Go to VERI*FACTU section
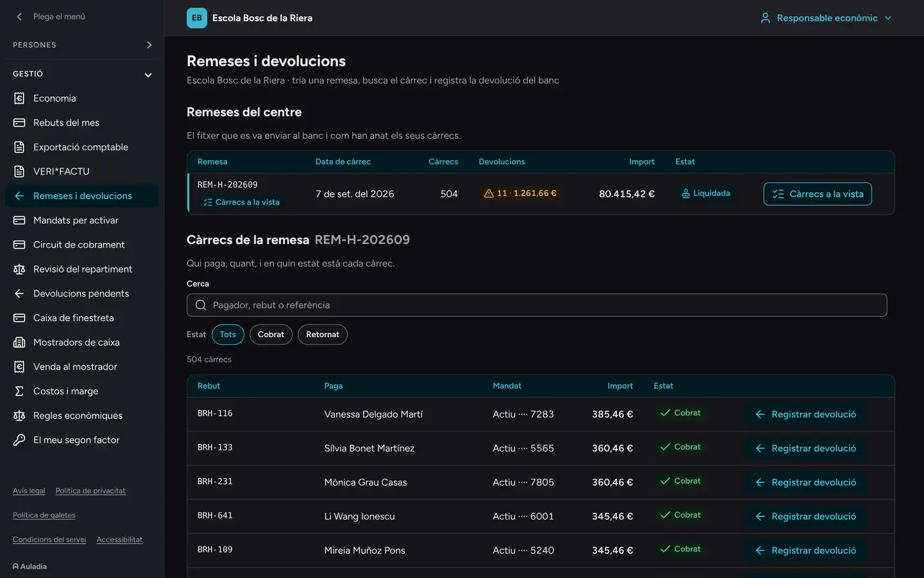 point(81,171)
